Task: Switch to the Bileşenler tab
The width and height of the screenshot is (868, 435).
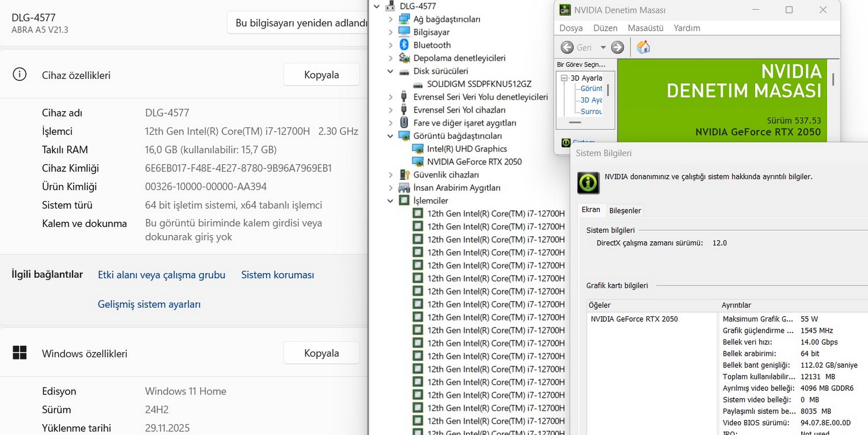Action: [x=625, y=211]
